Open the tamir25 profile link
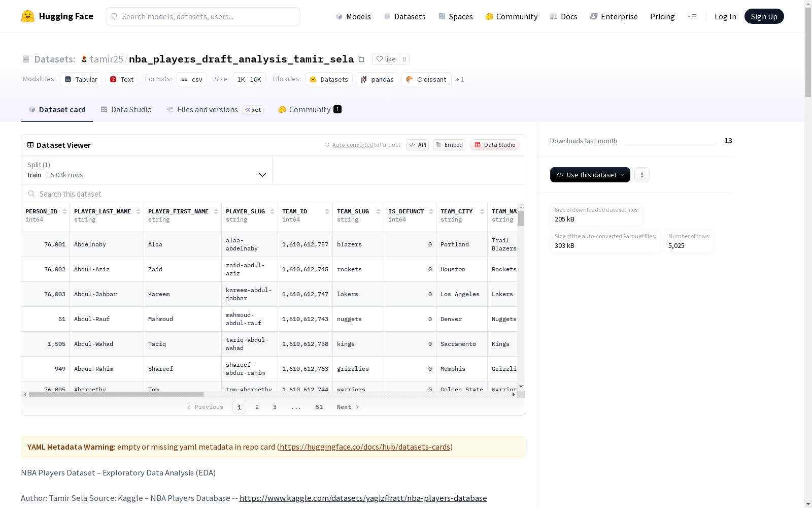Image resolution: width=812 pixels, height=508 pixels. click(x=107, y=59)
